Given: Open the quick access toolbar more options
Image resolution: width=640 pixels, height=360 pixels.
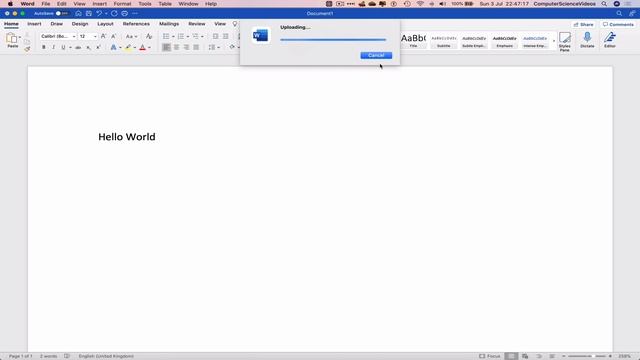Looking at the screenshot, I should 135,13.
